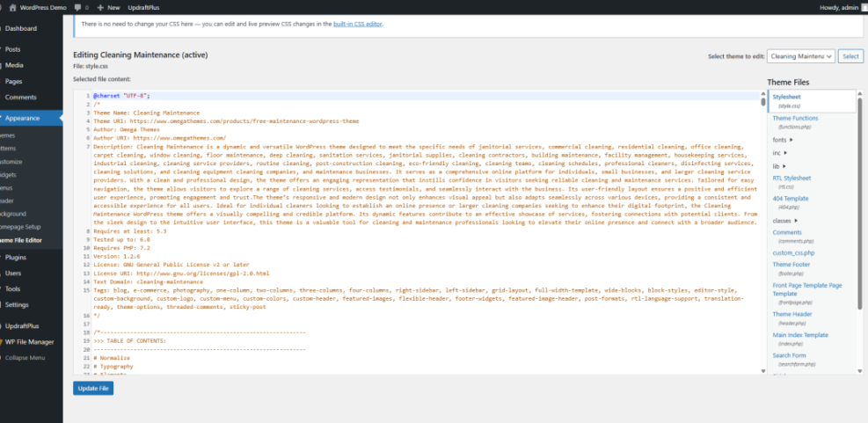Select the Appearance menu item

click(x=31, y=118)
